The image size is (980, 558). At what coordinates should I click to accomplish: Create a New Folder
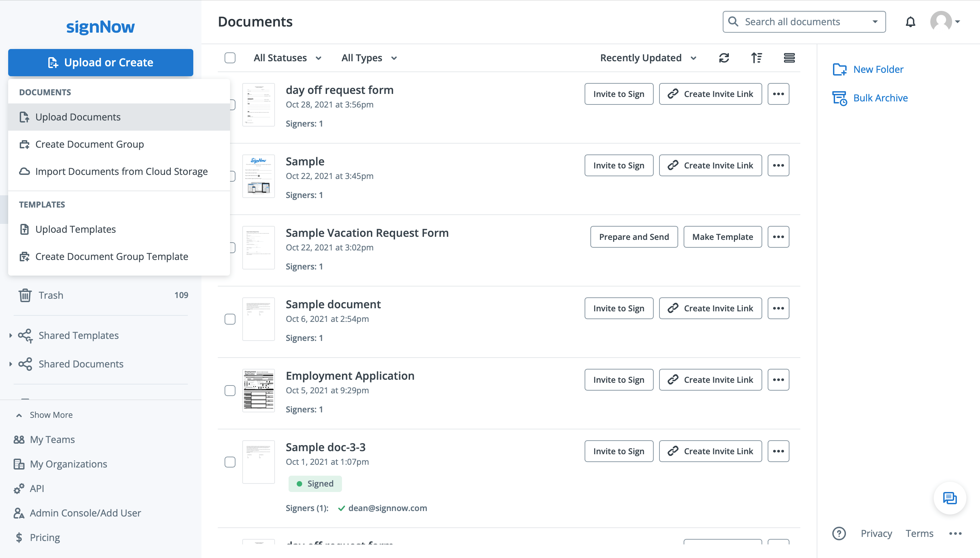click(x=878, y=69)
